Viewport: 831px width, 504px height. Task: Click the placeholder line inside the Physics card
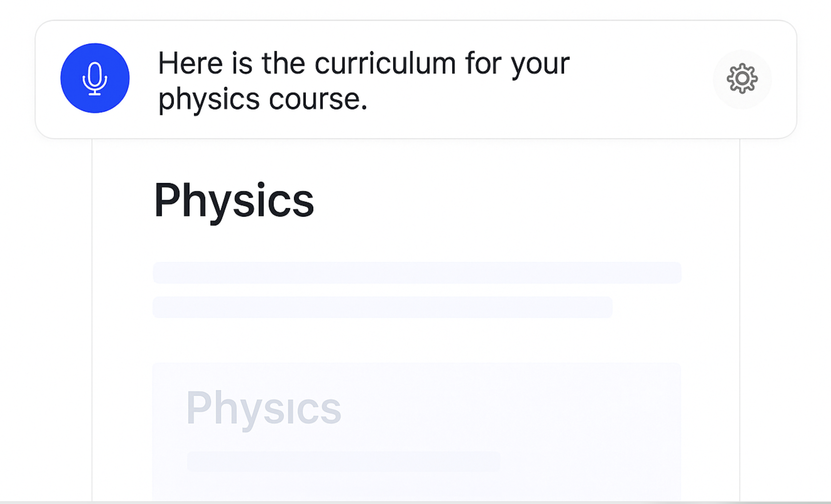click(344, 461)
